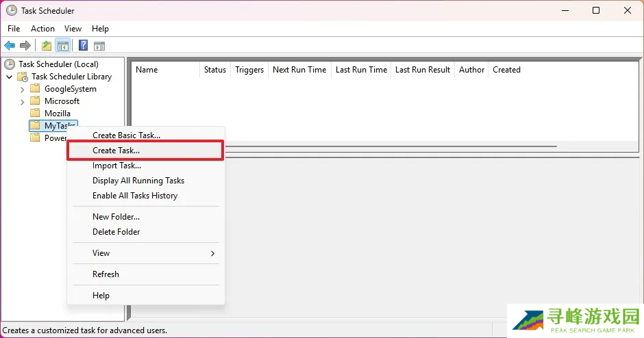Open the blue Help question mark icon
Screen dimensions: 644x338
tap(83, 46)
